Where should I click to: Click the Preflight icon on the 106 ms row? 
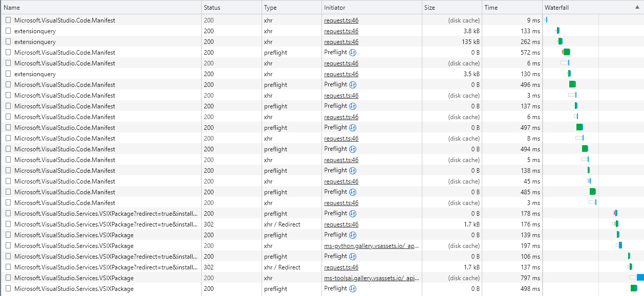[x=353, y=256]
